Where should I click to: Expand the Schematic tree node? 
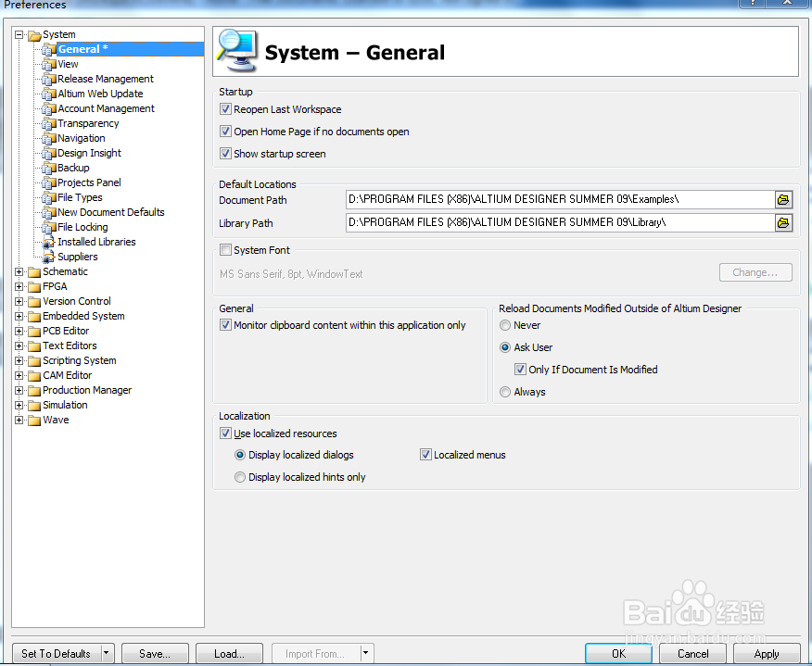tap(19, 272)
